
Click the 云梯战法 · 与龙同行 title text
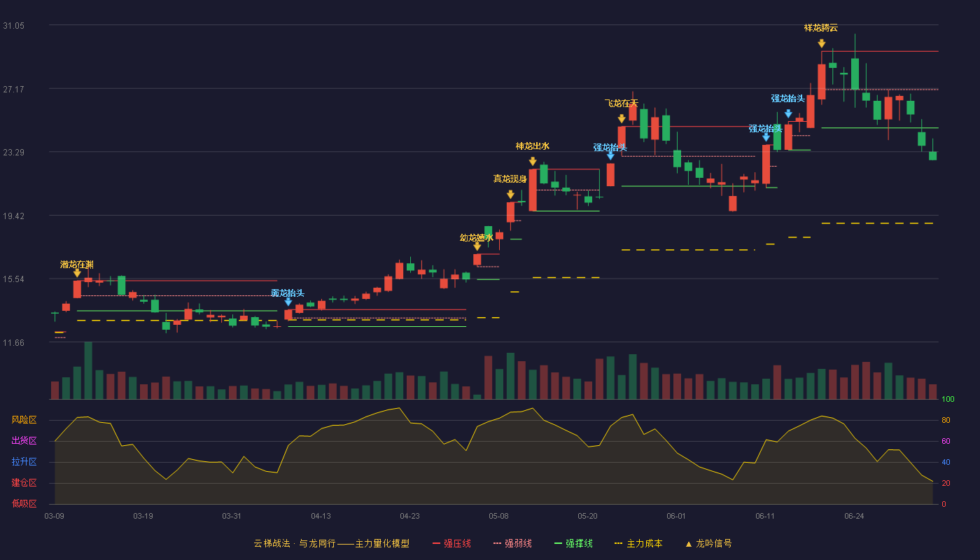click(294, 543)
